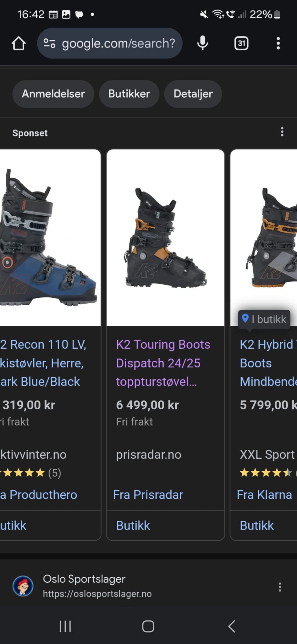Tap the blue K2 Recon boot image

[50, 238]
